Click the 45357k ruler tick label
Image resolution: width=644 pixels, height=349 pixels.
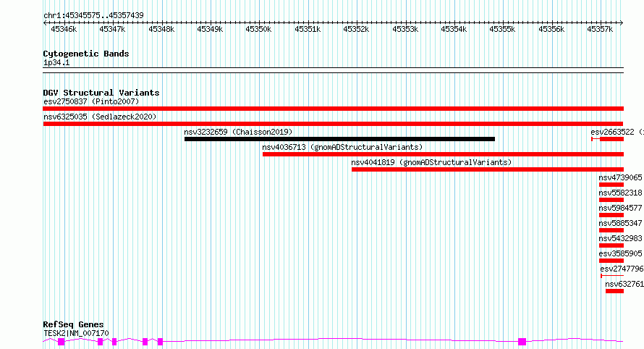pyautogui.click(x=600, y=30)
